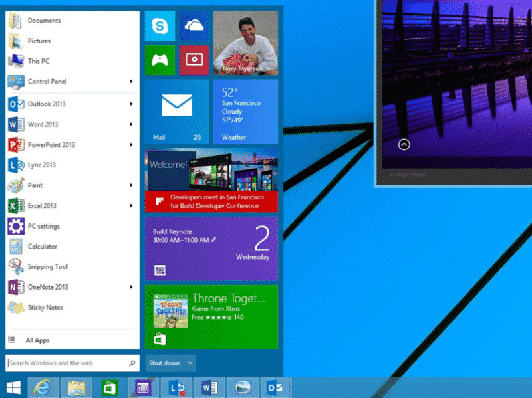The height and width of the screenshot is (398, 532).
Task: Click the Paint palette icon
Action: 16,185
